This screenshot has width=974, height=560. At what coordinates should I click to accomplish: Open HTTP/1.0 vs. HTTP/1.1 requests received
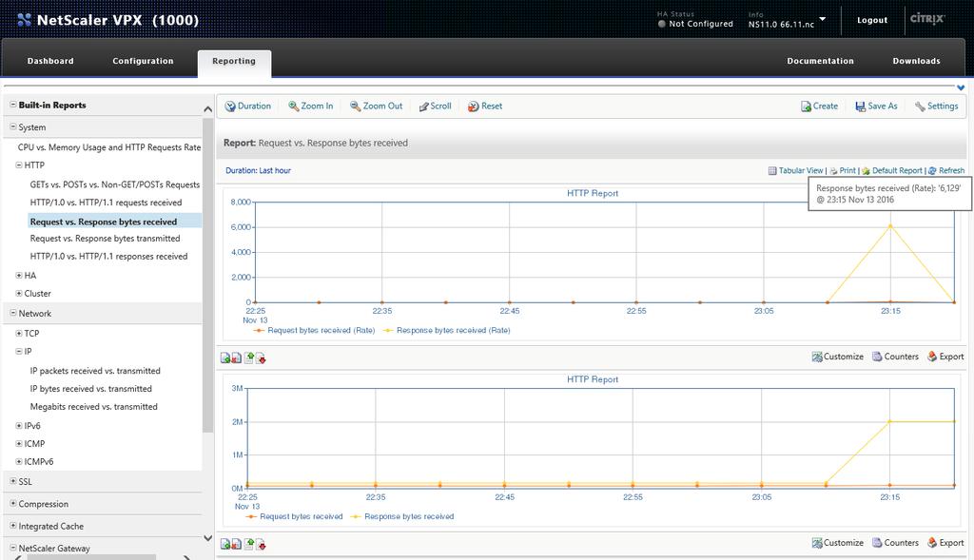[x=106, y=203]
